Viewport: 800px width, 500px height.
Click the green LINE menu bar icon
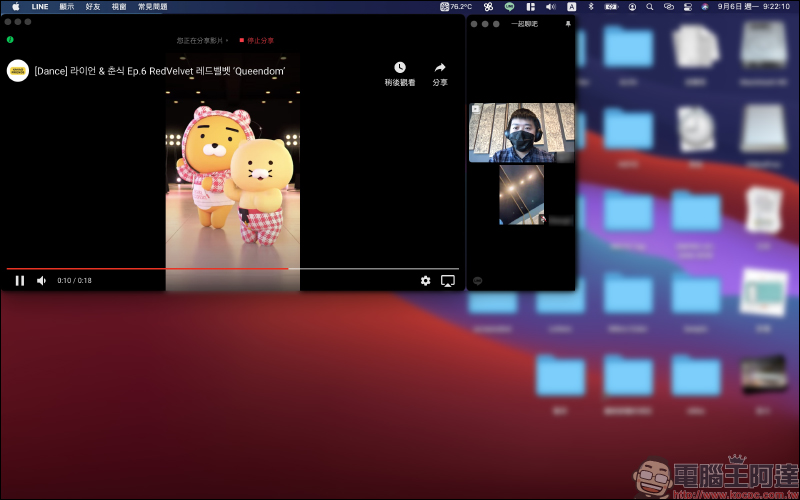[509, 7]
